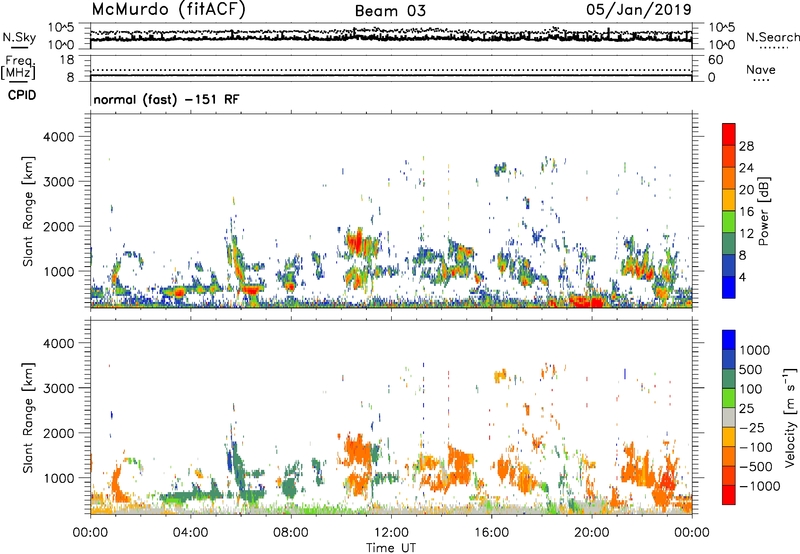Click the red bottom of velocity colorbar
The height and width of the screenshot is (554, 800).
(729, 495)
